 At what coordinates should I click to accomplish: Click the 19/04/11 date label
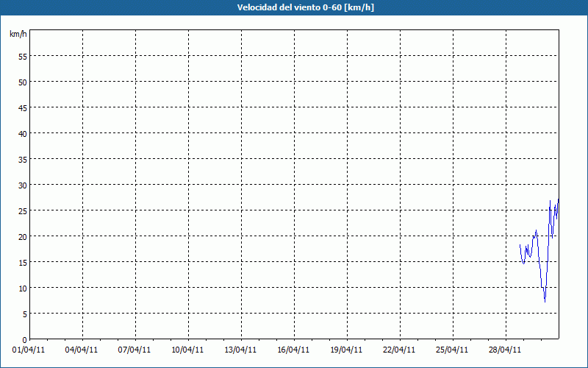346,350
